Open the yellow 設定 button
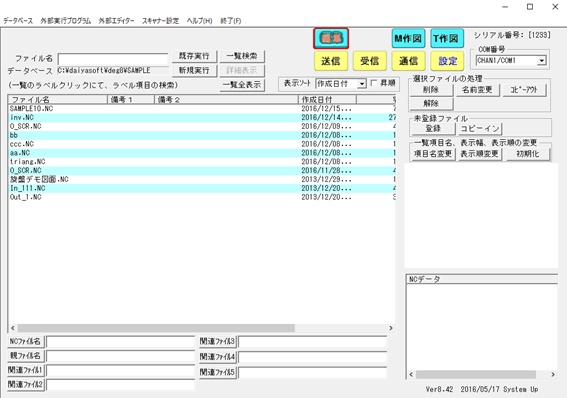This screenshot has width=567, height=398. point(447,61)
